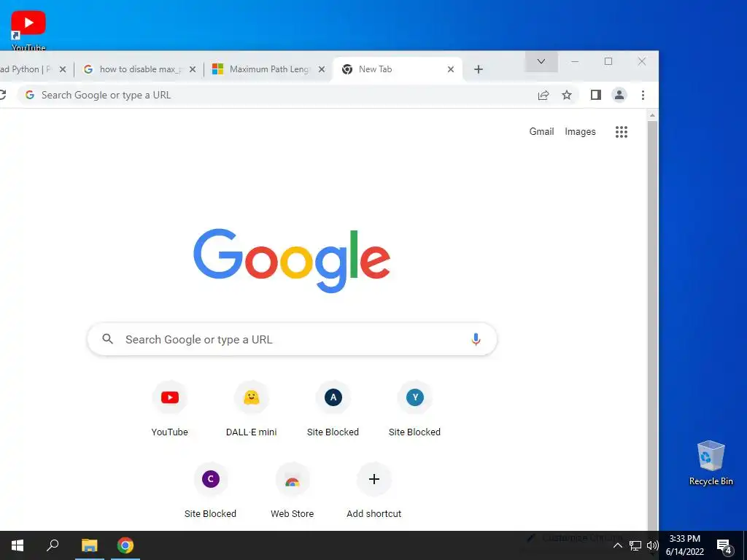747x560 pixels.
Task: Click the scrollbar up arrow
Action: pyautogui.click(x=652, y=115)
